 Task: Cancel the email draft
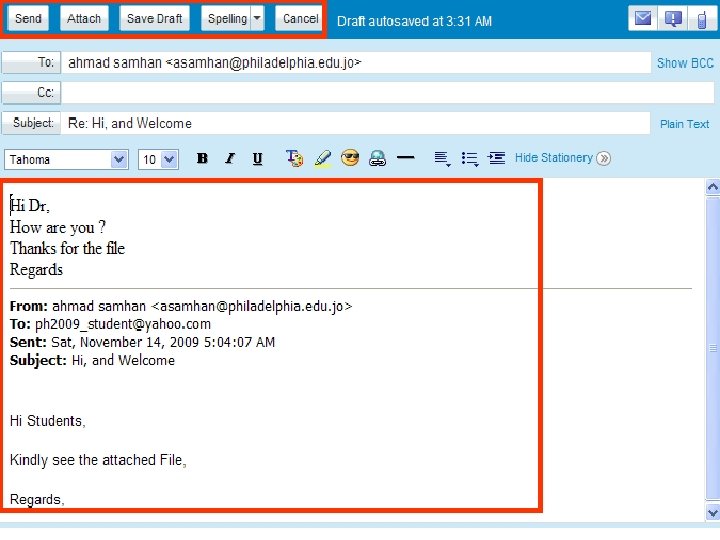299,19
